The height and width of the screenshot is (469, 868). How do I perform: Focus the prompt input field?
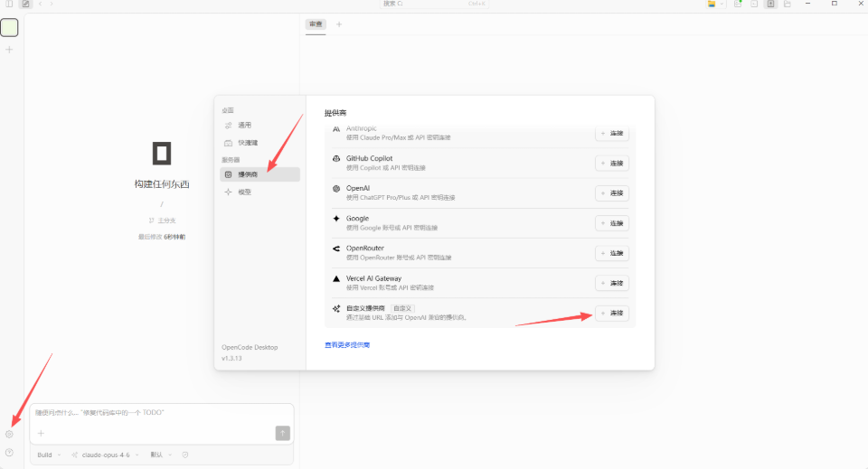pyautogui.click(x=162, y=413)
